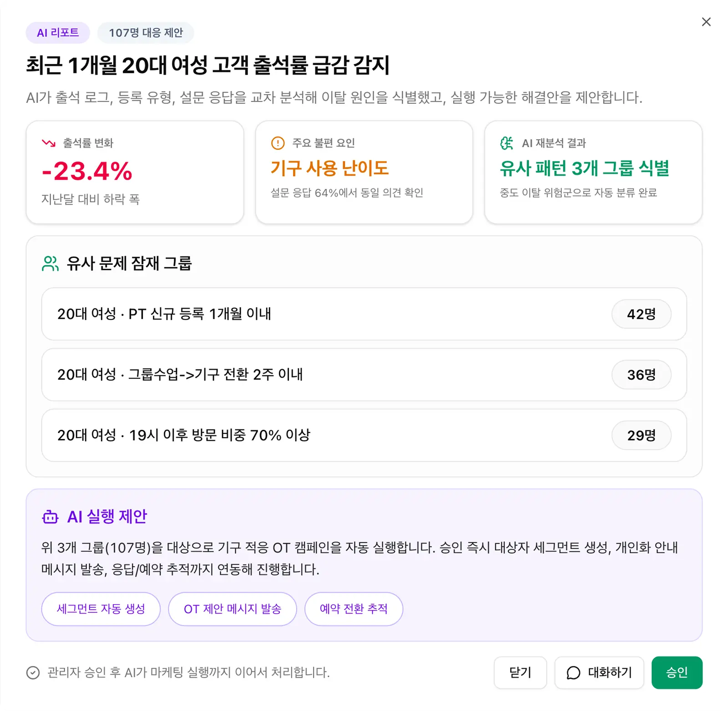Click the 107명 대응 제안 badge
The image size is (728, 711).
point(146,32)
